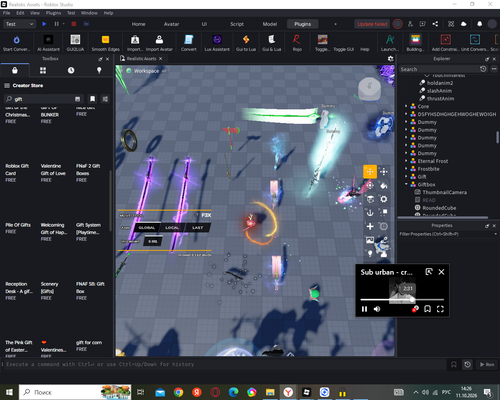Open the Recent tab in Toolbox
This screenshot has height=400, width=500.
[71, 70]
